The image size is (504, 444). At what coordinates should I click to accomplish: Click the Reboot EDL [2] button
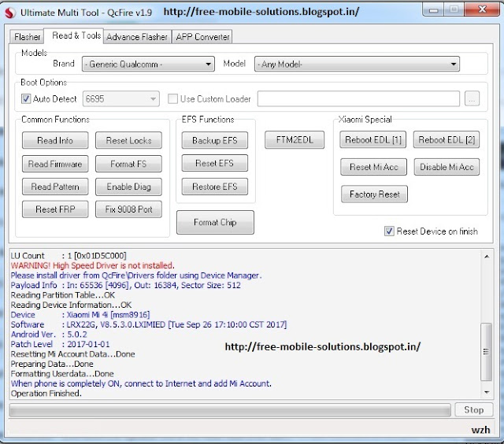coord(447,140)
